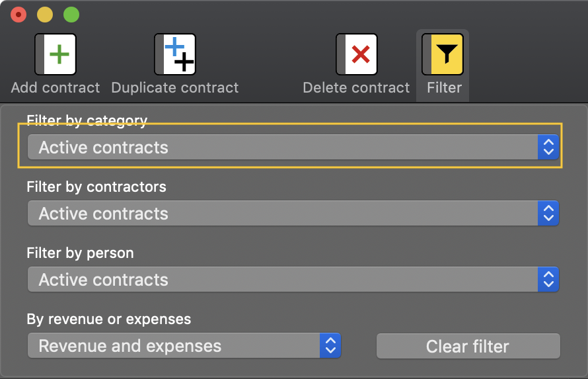This screenshot has height=379, width=588.
Task: Click the Clear filter button
Action: 468,346
